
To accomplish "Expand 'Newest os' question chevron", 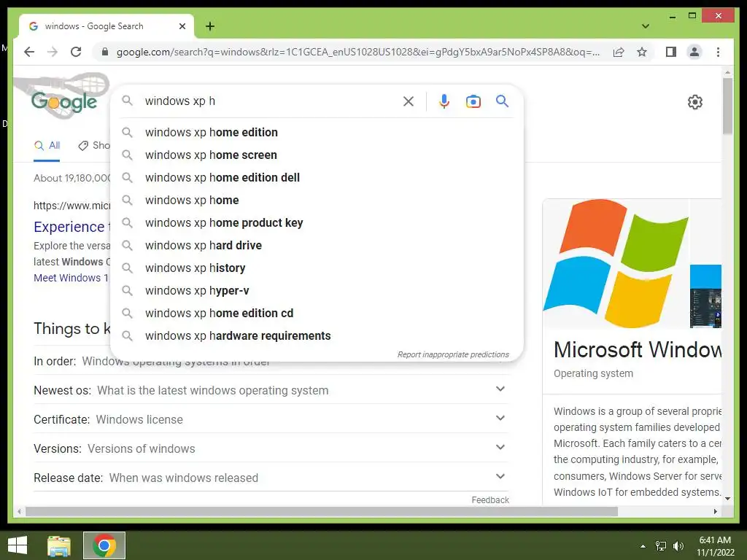I will (x=500, y=389).
